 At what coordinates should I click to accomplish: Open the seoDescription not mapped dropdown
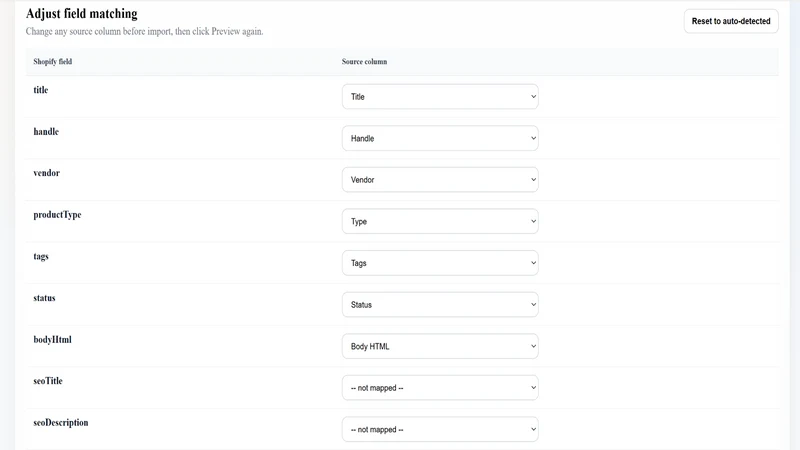point(440,430)
